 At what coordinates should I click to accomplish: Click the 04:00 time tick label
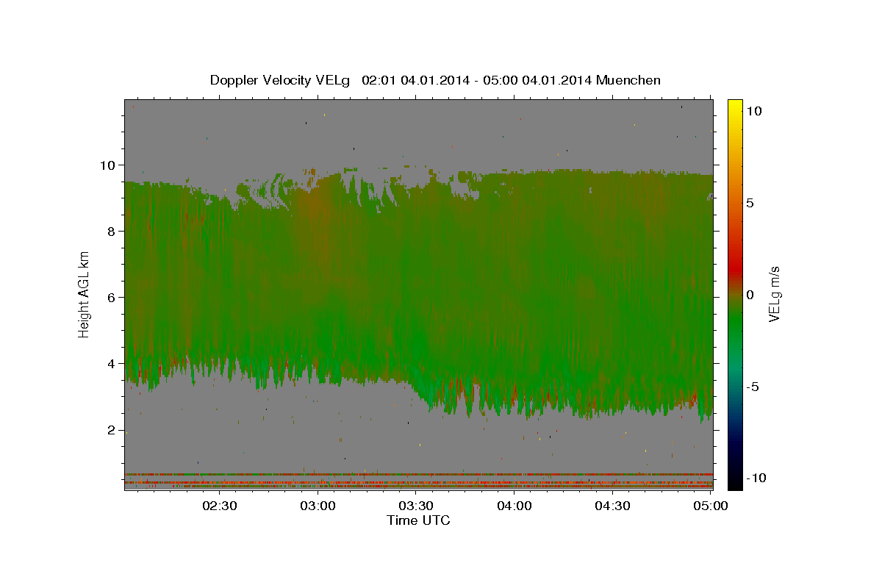click(514, 506)
